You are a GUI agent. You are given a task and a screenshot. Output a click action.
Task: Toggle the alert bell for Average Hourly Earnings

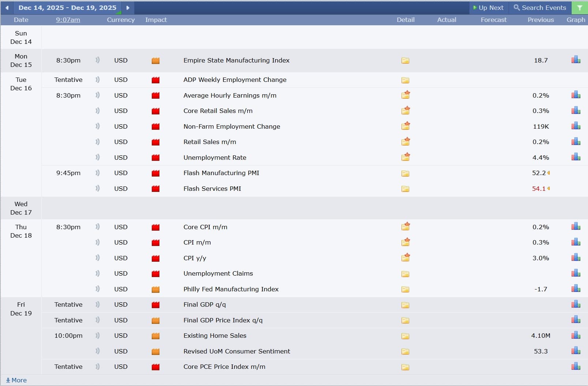coord(97,95)
